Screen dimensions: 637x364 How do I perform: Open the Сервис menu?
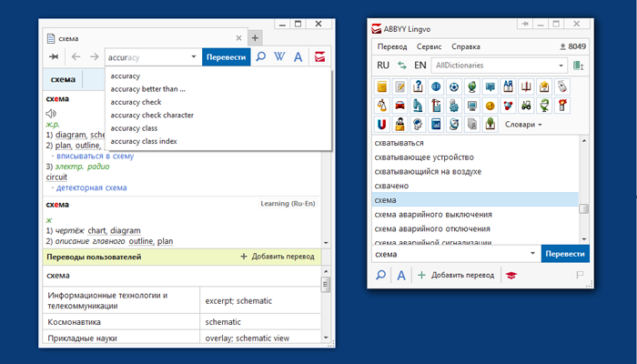tap(430, 45)
